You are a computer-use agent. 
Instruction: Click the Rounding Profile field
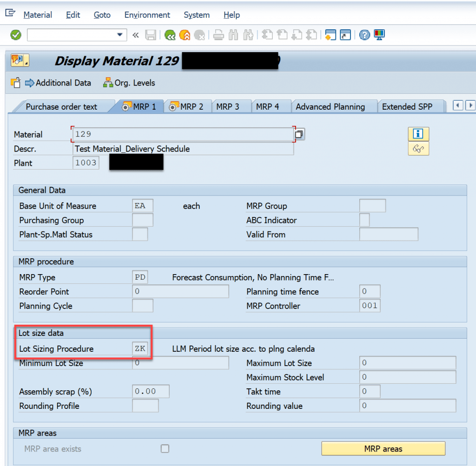tap(145, 406)
